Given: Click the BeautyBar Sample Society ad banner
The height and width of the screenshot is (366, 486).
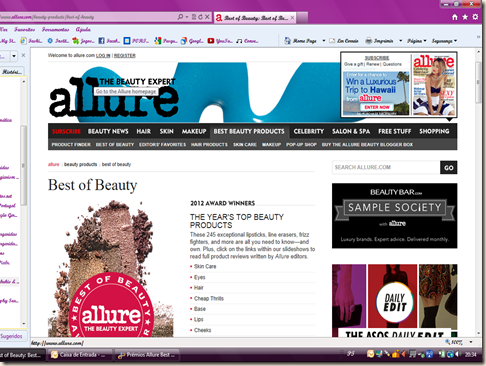Looking at the screenshot, I should pyautogui.click(x=395, y=216).
